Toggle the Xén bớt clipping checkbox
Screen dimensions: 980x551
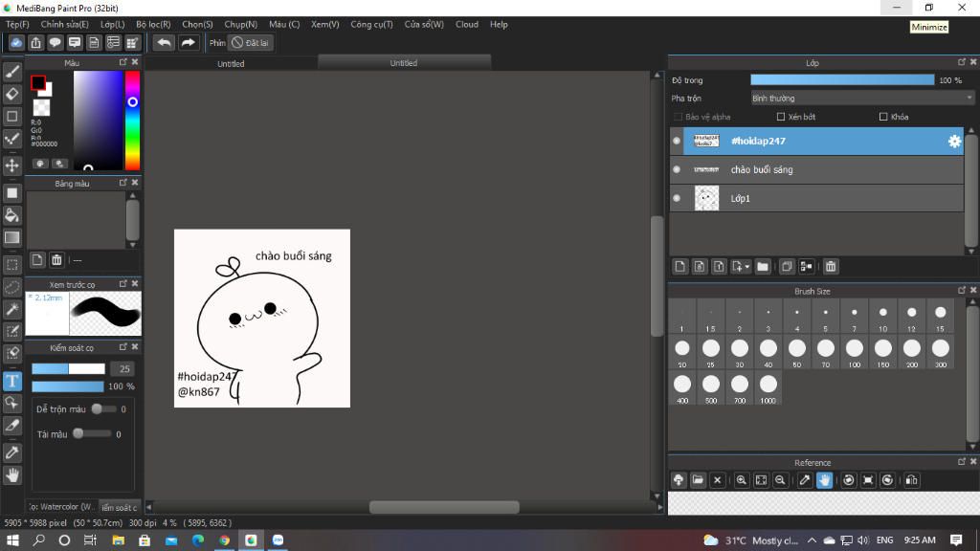pos(781,117)
